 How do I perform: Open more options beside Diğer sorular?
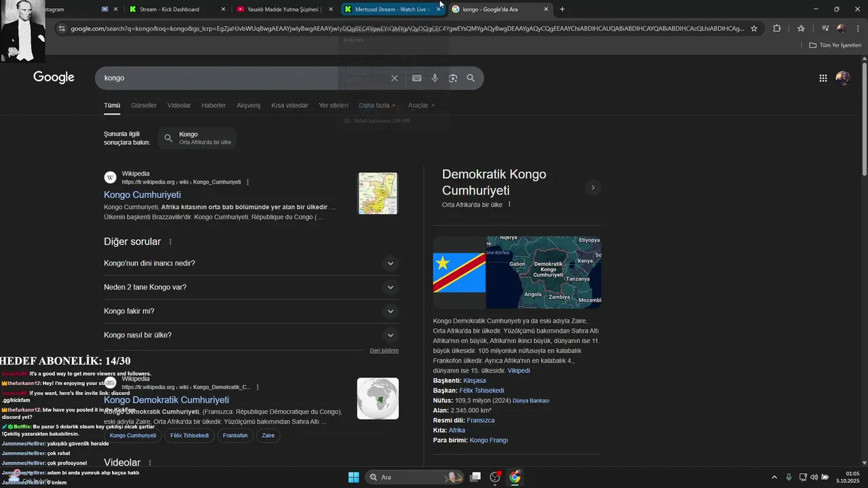(170, 242)
